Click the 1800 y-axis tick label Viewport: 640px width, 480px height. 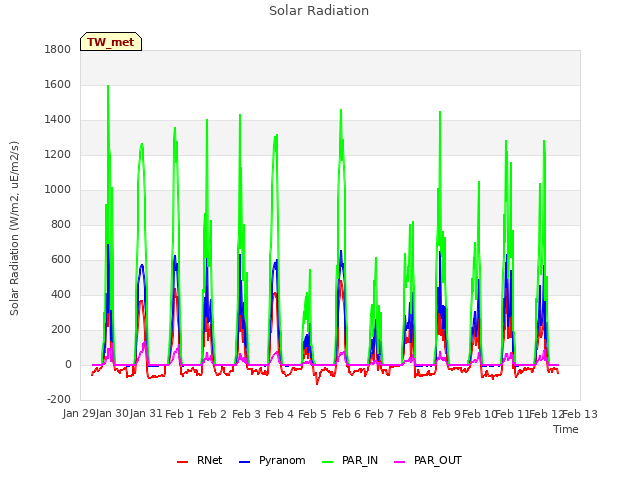click(58, 49)
